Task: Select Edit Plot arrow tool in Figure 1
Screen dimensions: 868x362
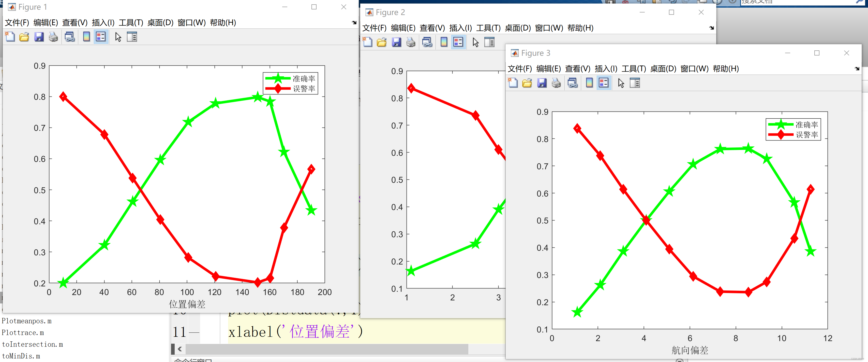Action: click(x=118, y=37)
